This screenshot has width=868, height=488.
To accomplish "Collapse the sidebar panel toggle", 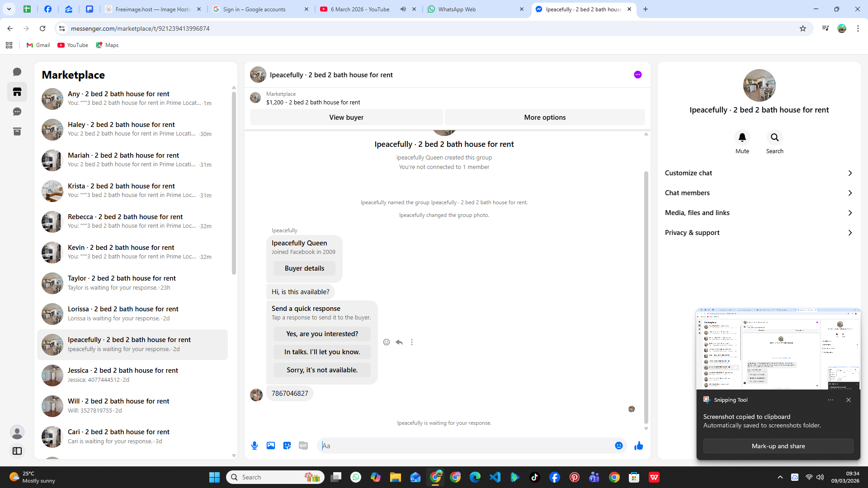I will point(17,450).
